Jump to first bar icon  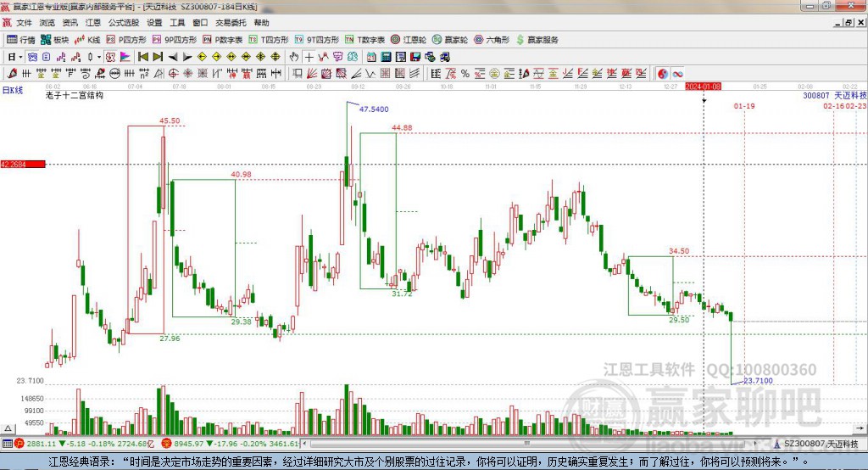pos(142,57)
